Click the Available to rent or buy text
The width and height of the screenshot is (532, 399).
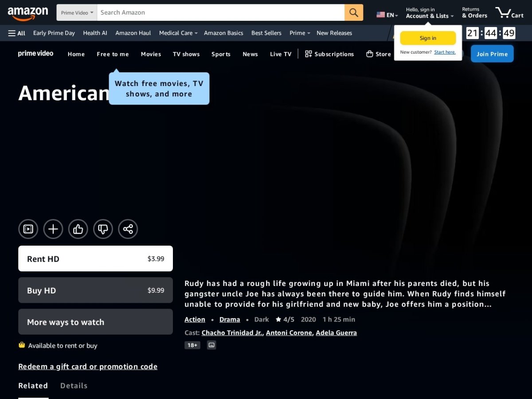(x=63, y=346)
